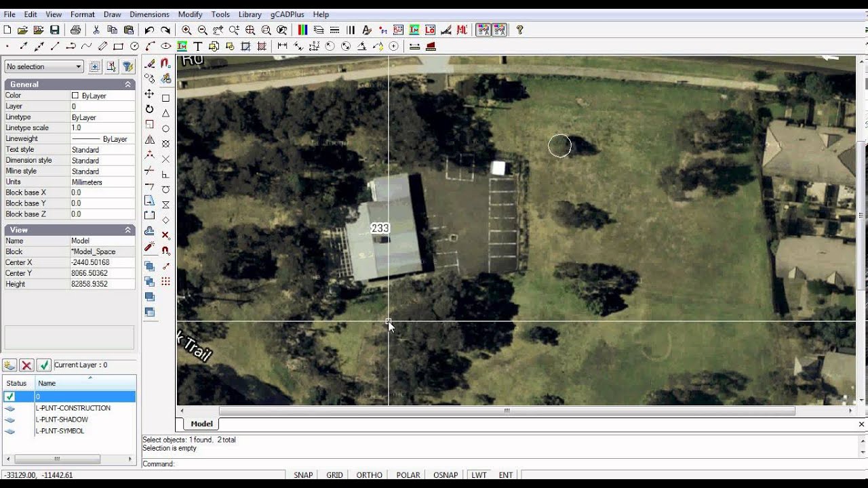Select the Model tab
Image resolution: width=868 pixels, height=488 pixels.
click(201, 424)
